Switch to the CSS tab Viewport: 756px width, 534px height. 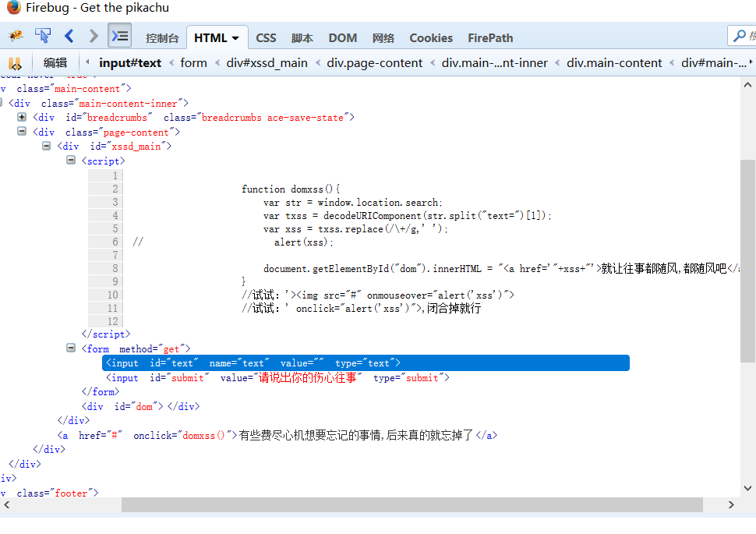(x=266, y=38)
